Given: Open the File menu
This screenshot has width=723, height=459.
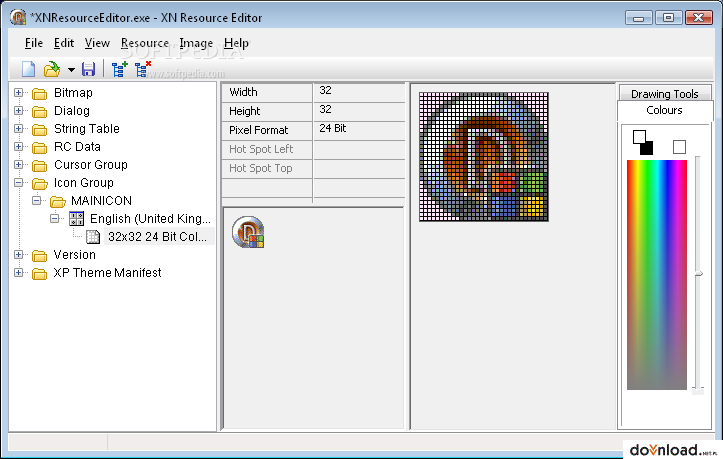Looking at the screenshot, I should 34,43.
